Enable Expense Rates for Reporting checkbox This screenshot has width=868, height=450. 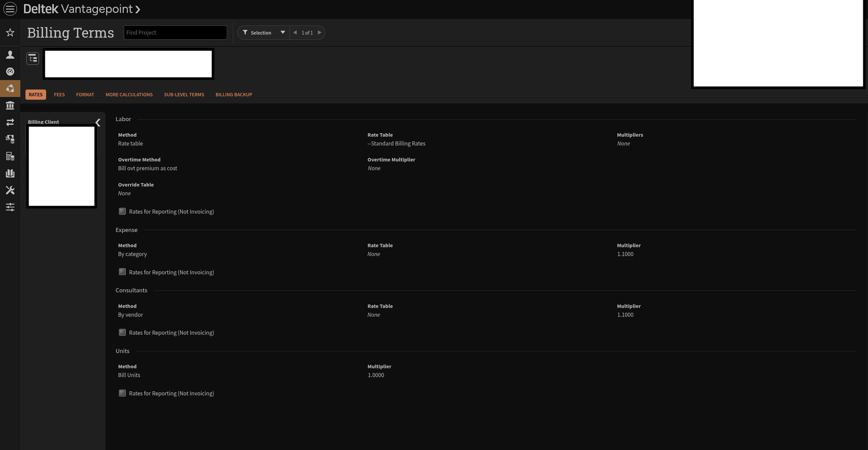click(x=122, y=272)
